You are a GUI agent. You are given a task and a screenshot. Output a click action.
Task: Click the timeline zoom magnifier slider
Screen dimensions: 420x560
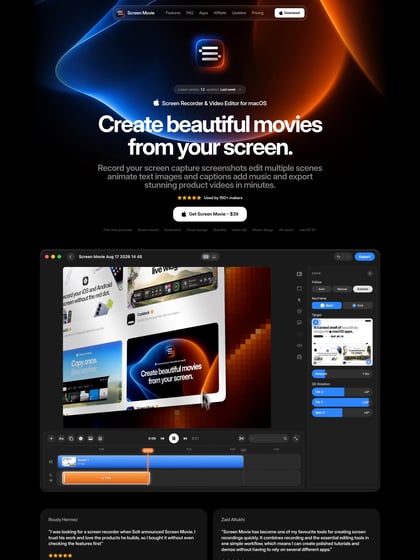[269, 438]
